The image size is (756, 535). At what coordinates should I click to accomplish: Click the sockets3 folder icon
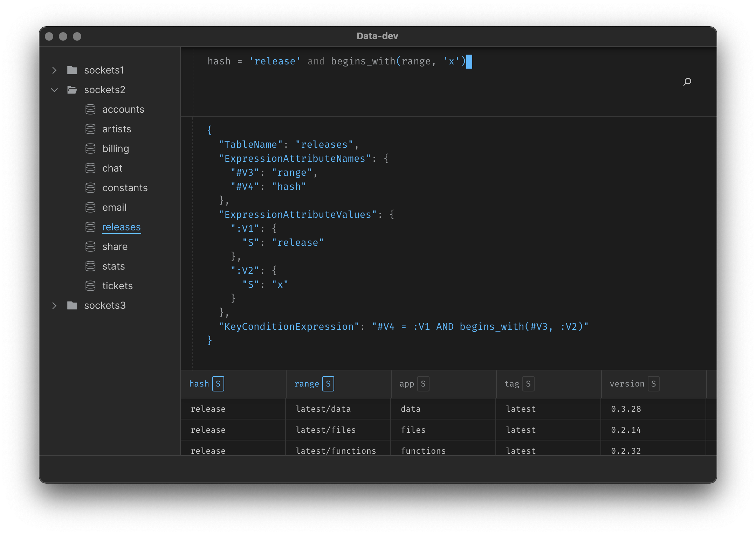[x=72, y=306]
